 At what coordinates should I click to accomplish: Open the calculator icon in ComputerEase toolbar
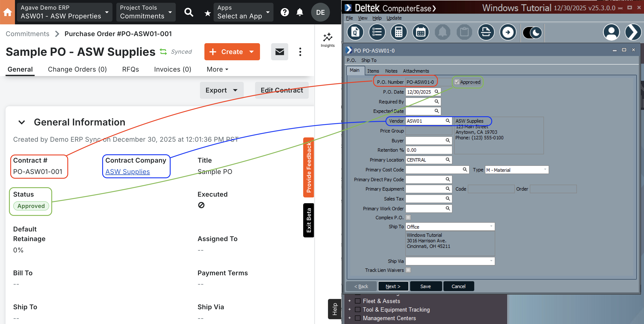click(x=399, y=32)
